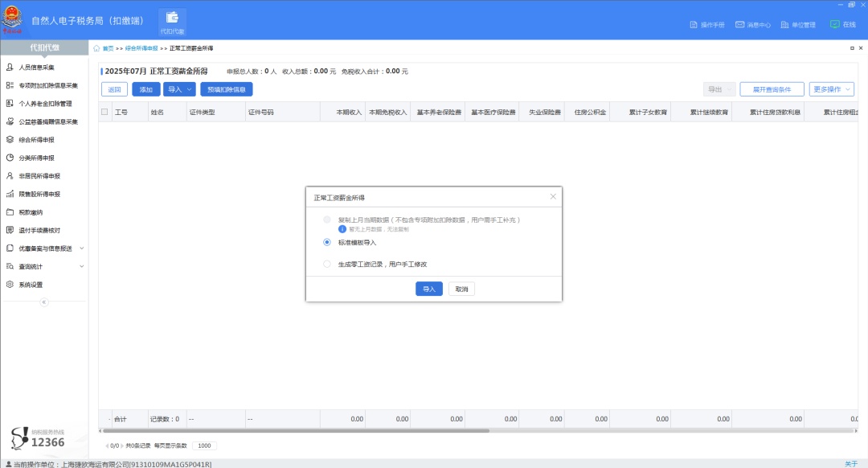This screenshot has height=468, width=868.
Task: Select 生成零工资记录 radio option
Action: pyautogui.click(x=326, y=264)
